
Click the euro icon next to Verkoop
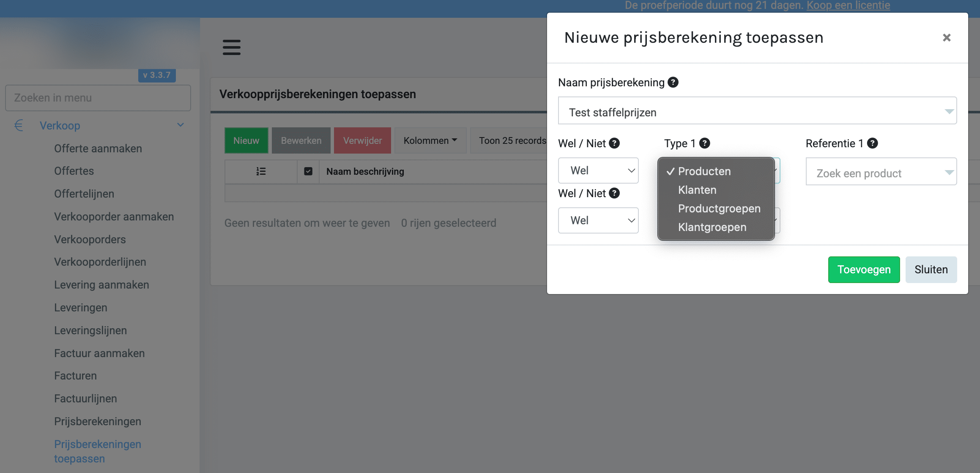(19, 125)
